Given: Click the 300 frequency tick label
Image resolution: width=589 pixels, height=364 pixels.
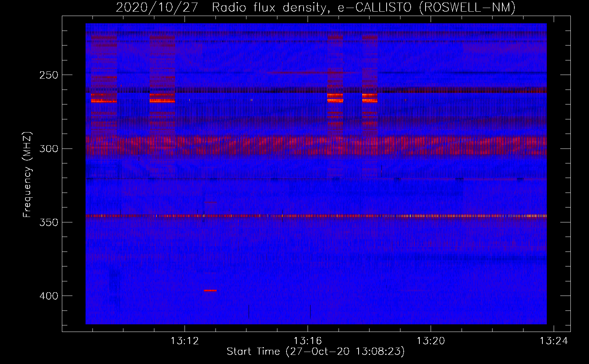Looking at the screenshot, I should (x=49, y=149).
